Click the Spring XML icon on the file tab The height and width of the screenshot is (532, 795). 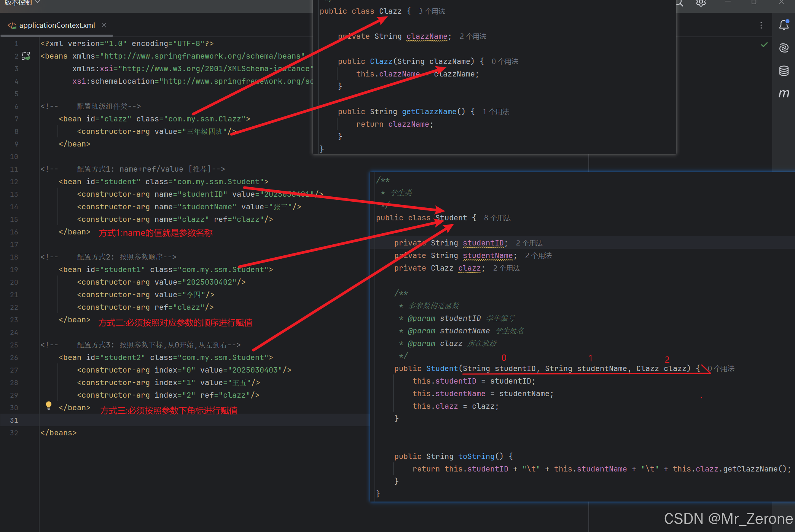12,25
